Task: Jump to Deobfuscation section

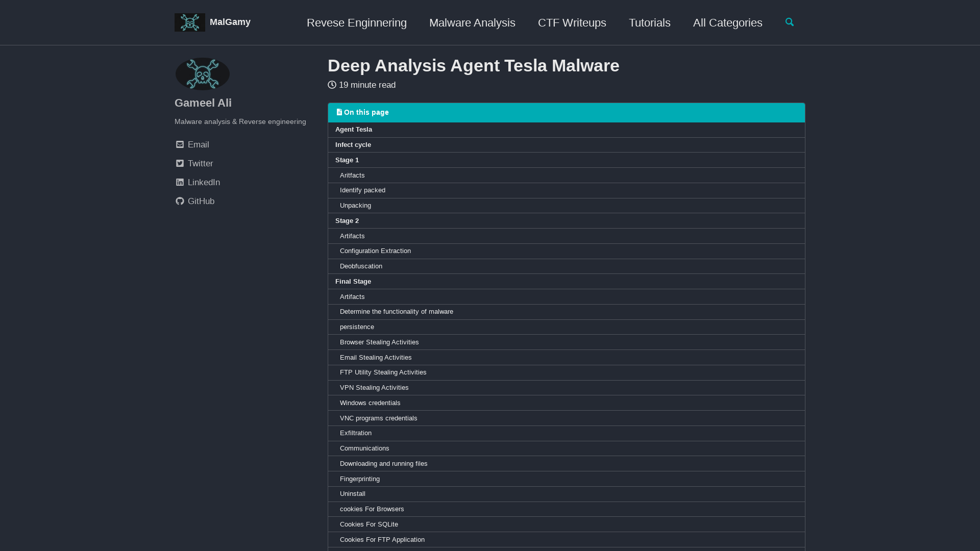Action: [567, 266]
